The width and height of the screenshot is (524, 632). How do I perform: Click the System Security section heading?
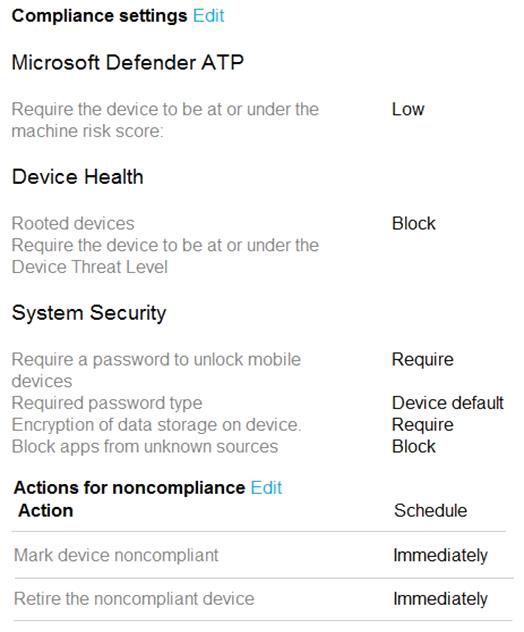coord(89,313)
